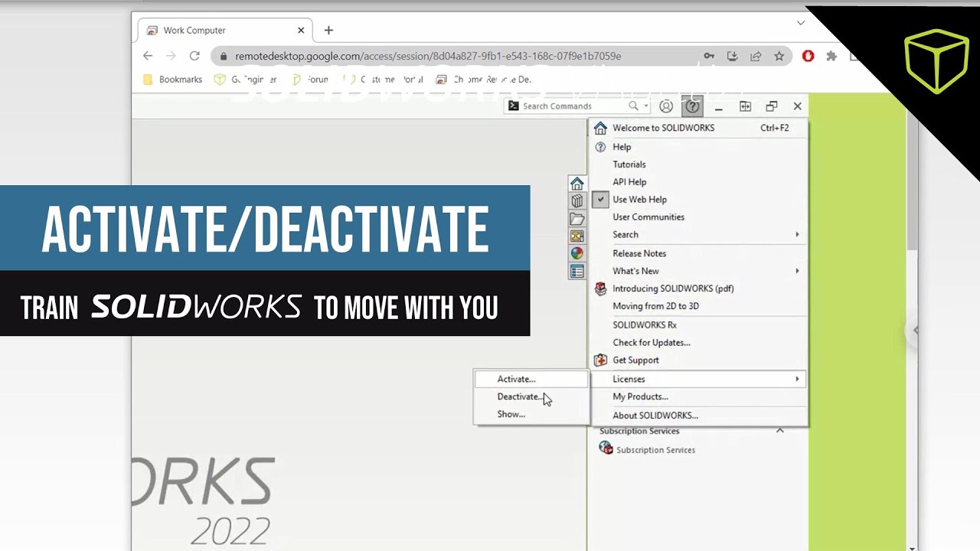Open Appearances color ball tab in task pane
The height and width of the screenshot is (551, 980).
[577, 253]
